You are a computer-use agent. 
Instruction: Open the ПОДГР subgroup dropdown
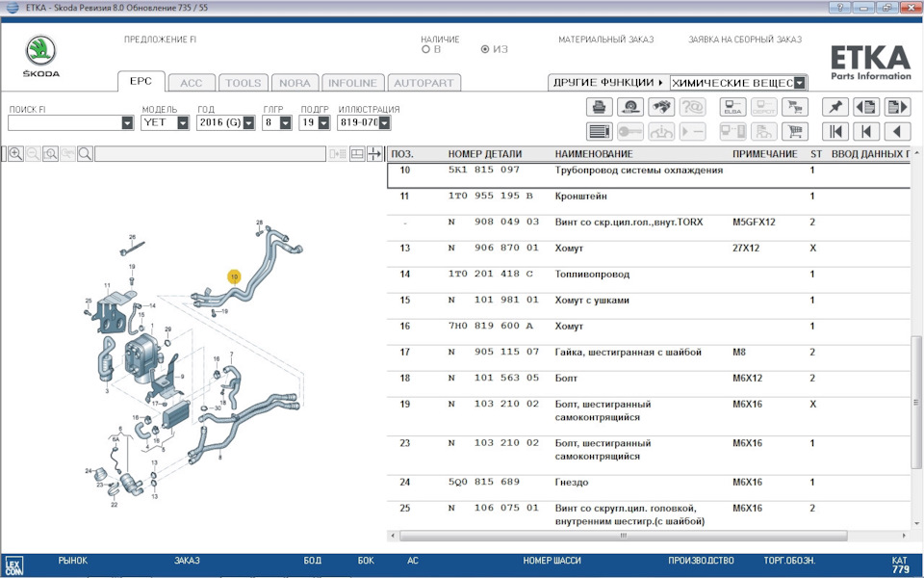[323, 122]
